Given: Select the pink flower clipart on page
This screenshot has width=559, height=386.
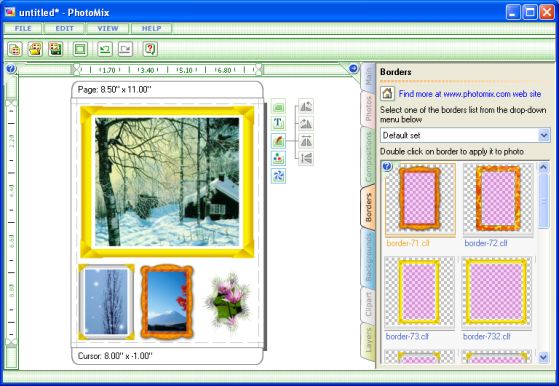Looking at the screenshot, I should coord(227,302).
